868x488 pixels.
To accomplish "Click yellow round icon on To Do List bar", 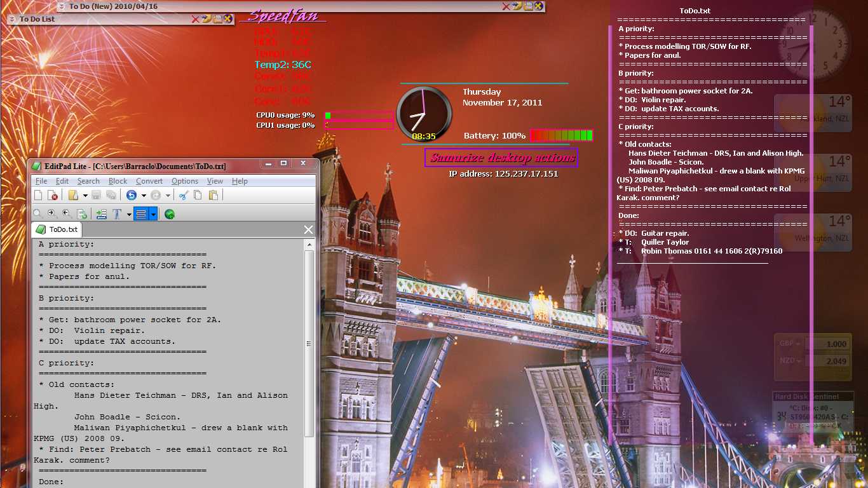I will (227, 19).
